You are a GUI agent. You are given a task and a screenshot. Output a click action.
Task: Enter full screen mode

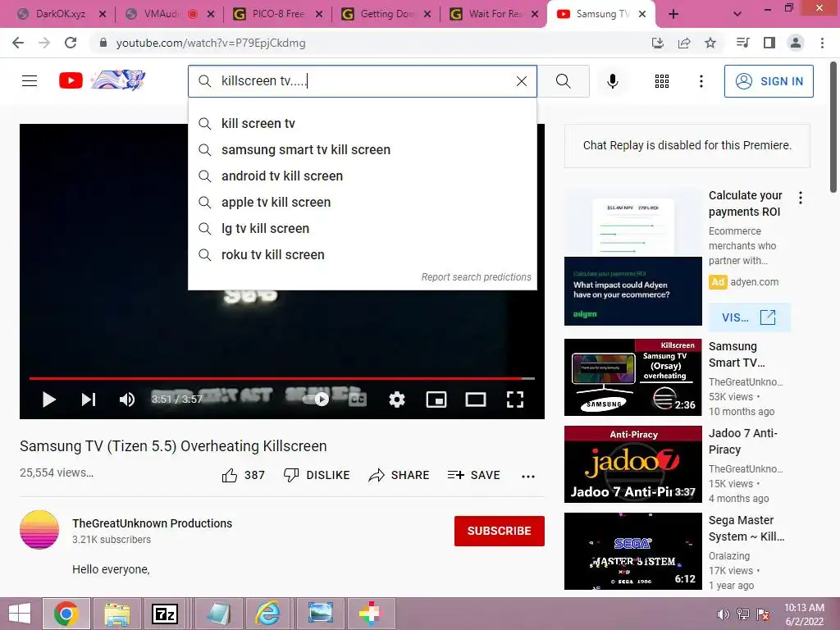515,399
